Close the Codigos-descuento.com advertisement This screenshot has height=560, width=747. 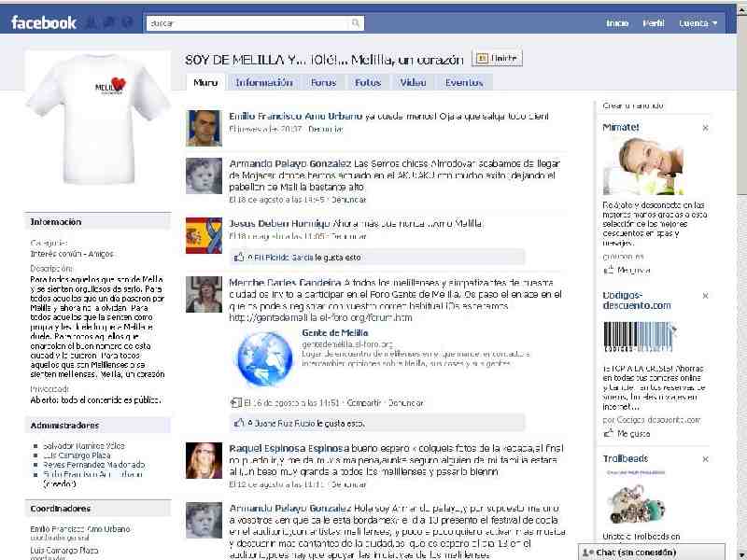coord(705,296)
